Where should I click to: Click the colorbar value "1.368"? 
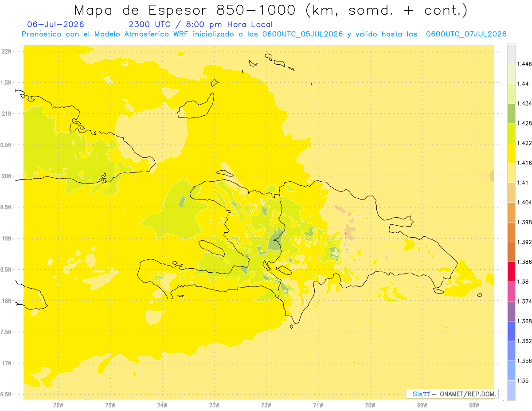coord(524,321)
